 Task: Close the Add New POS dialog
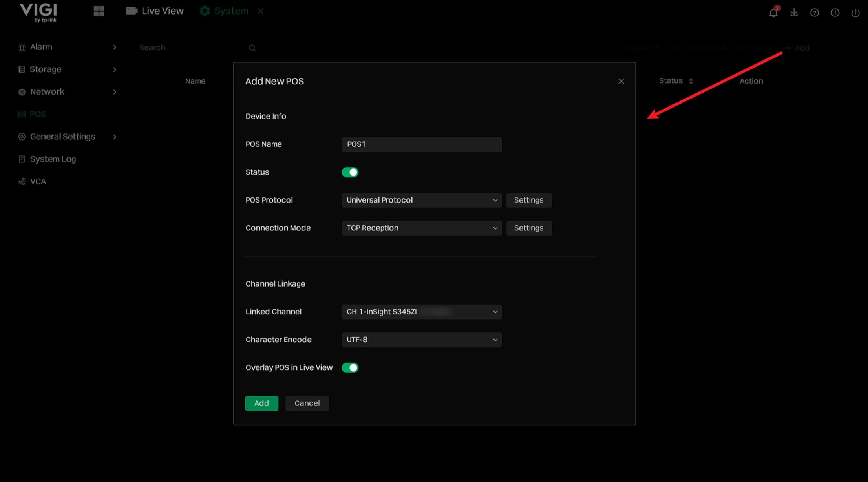[x=621, y=81]
